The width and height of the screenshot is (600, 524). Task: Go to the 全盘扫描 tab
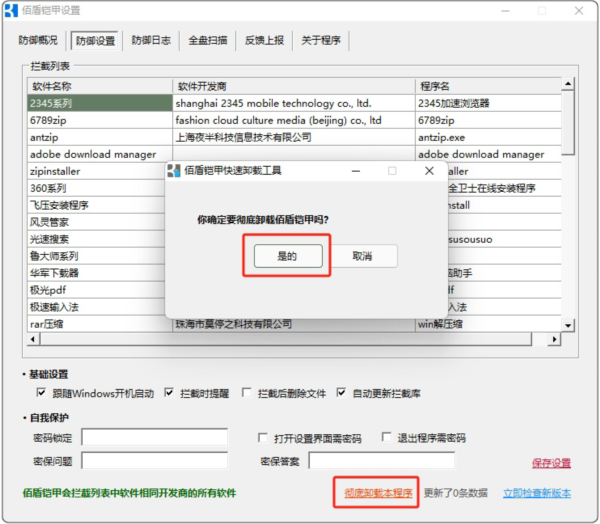point(207,41)
